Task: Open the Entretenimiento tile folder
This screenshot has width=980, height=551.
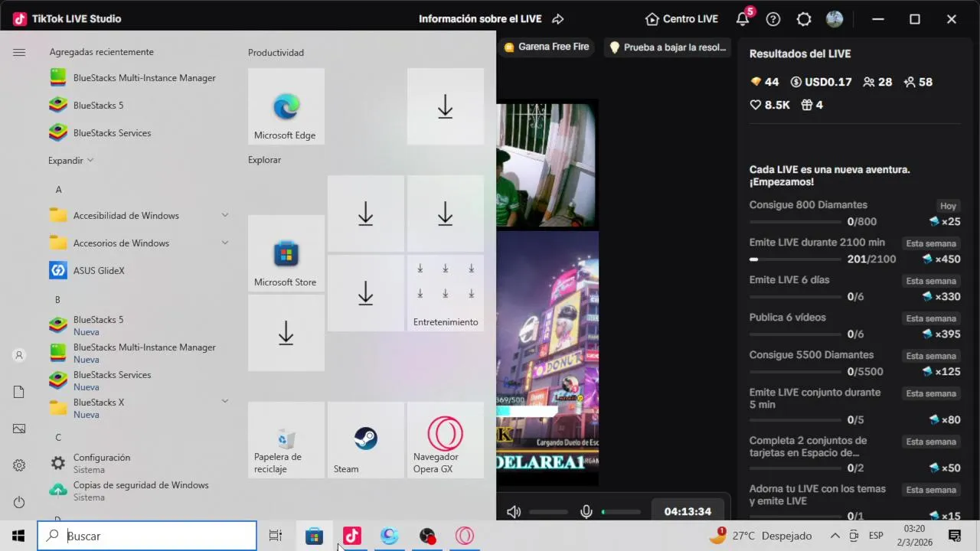Action: tap(446, 293)
